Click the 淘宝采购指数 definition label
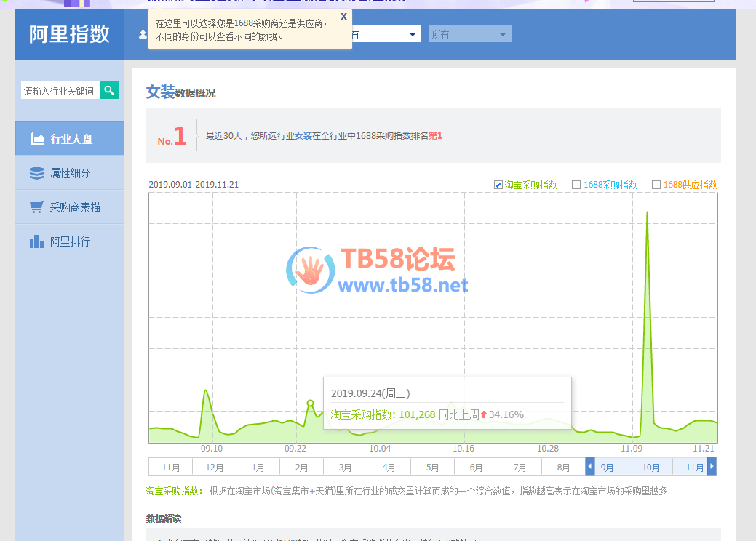The height and width of the screenshot is (541, 756). coord(175,491)
